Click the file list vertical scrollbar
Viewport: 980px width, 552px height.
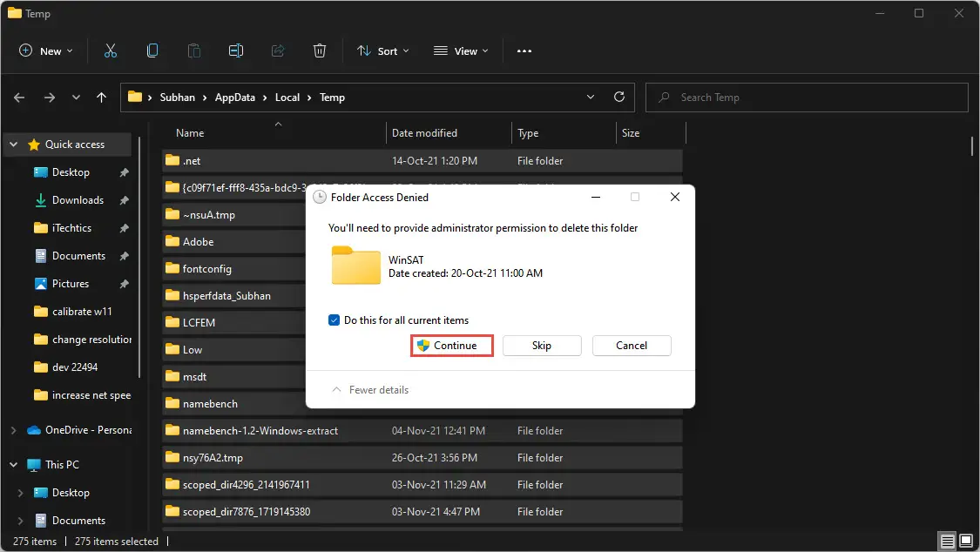[x=972, y=146]
